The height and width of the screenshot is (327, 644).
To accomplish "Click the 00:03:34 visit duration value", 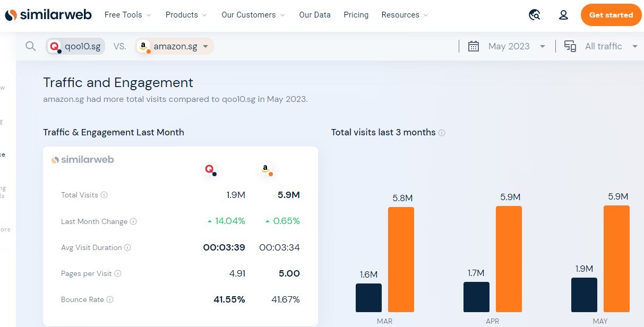I will pos(280,247).
